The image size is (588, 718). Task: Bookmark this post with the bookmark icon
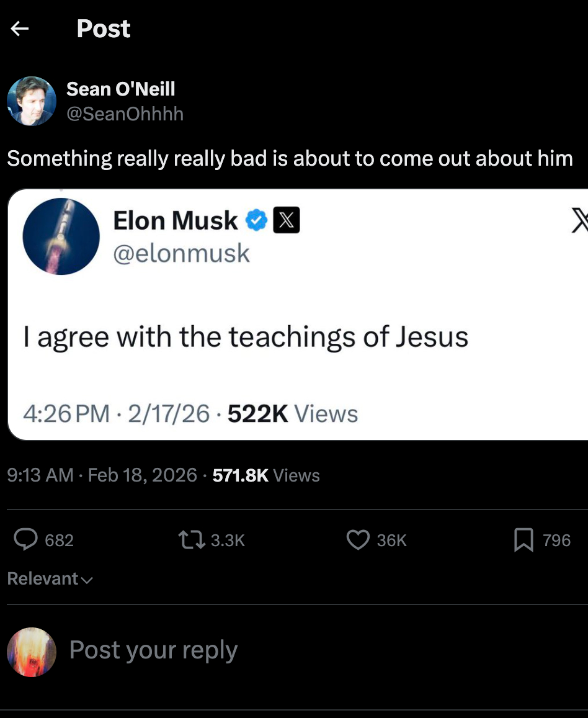click(x=523, y=540)
